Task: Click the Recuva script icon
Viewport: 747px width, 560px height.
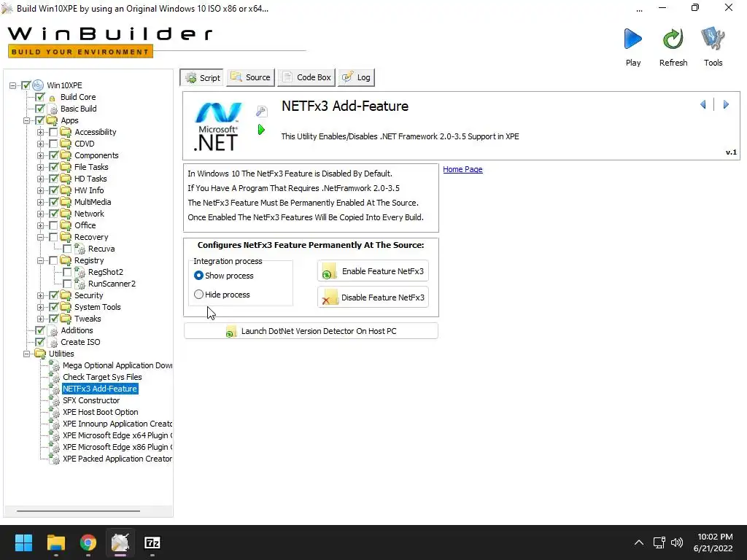Action: point(80,249)
